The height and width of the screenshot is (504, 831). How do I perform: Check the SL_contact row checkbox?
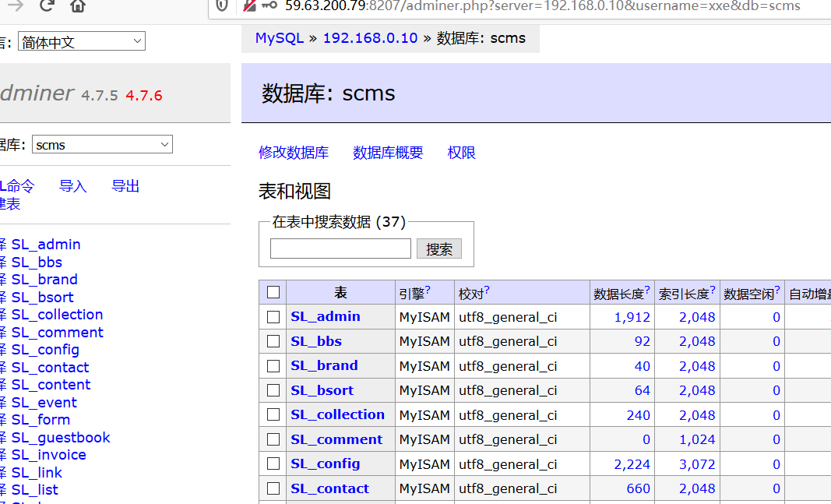[273, 488]
